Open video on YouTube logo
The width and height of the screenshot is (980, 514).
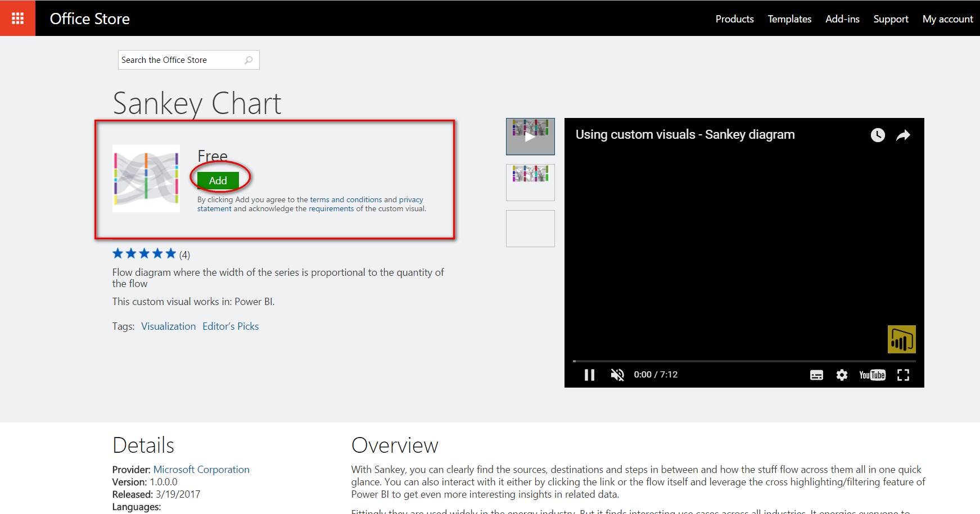click(872, 375)
